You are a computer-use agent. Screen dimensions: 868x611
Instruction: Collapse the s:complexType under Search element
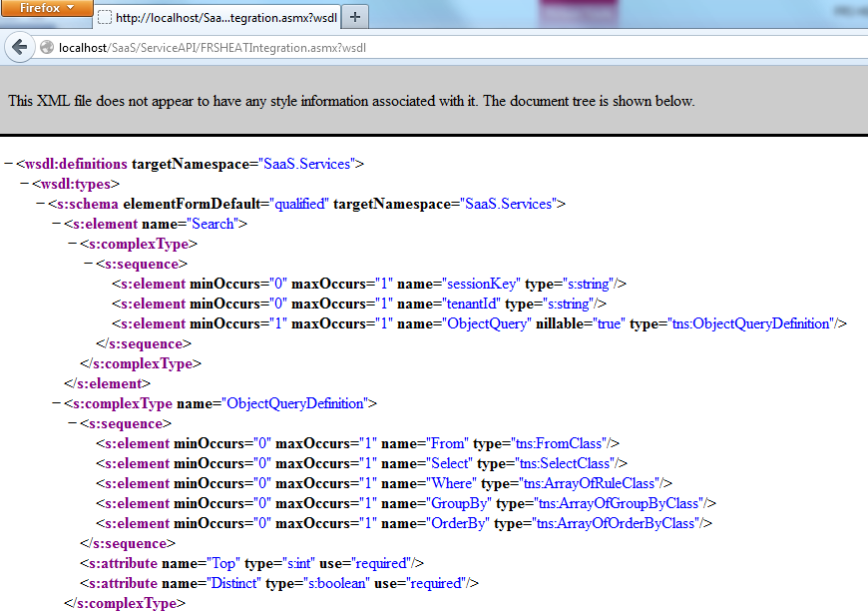coord(73,244)
